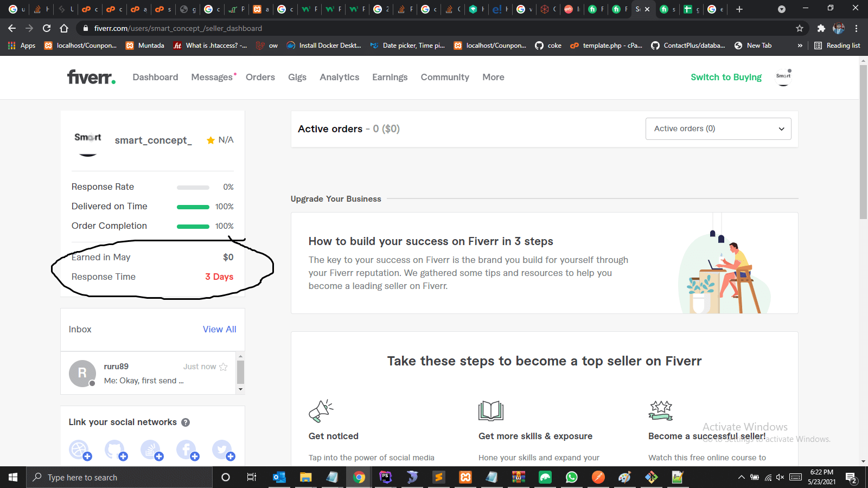Star the ruru89 conversation
Image resolution: width=868 pixels, height=488 pixels.
point(224,367)
